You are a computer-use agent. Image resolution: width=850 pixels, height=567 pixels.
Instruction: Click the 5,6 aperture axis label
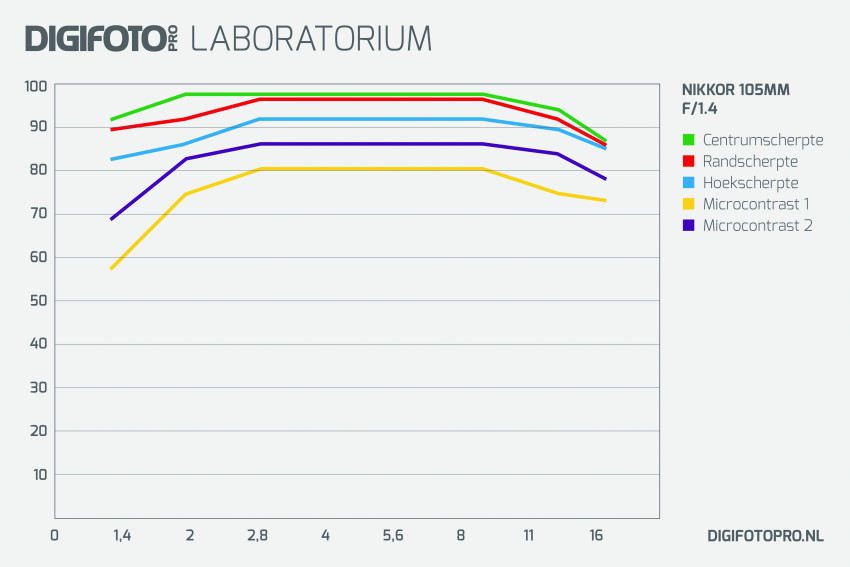click(x=392, y=536)
